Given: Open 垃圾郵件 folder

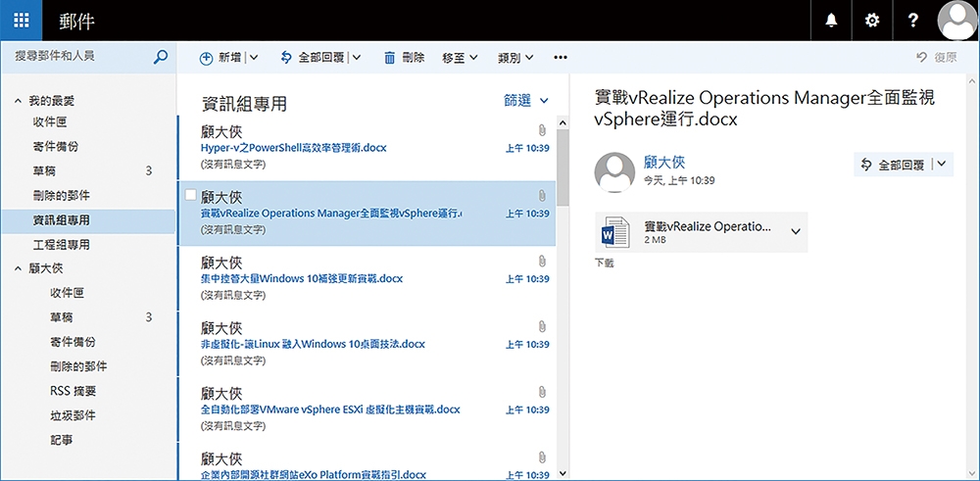Looking at the screenshot, I should [x=73, y=415].
